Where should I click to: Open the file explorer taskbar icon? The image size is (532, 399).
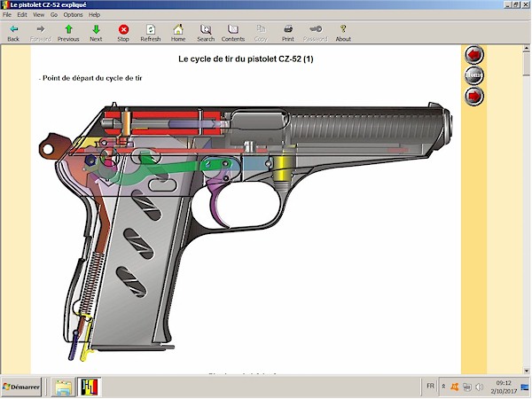point(63,387)
